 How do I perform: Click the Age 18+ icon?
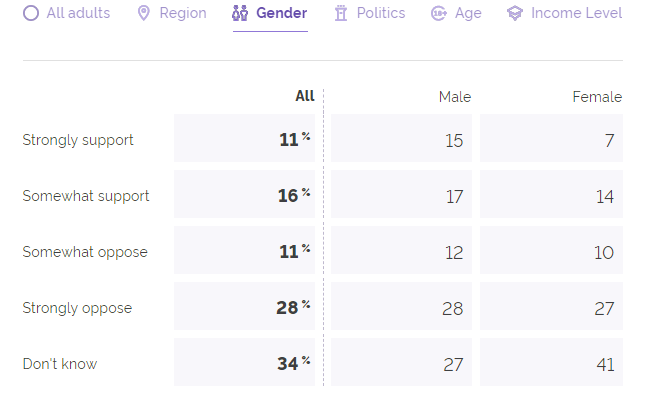[439, 13]
